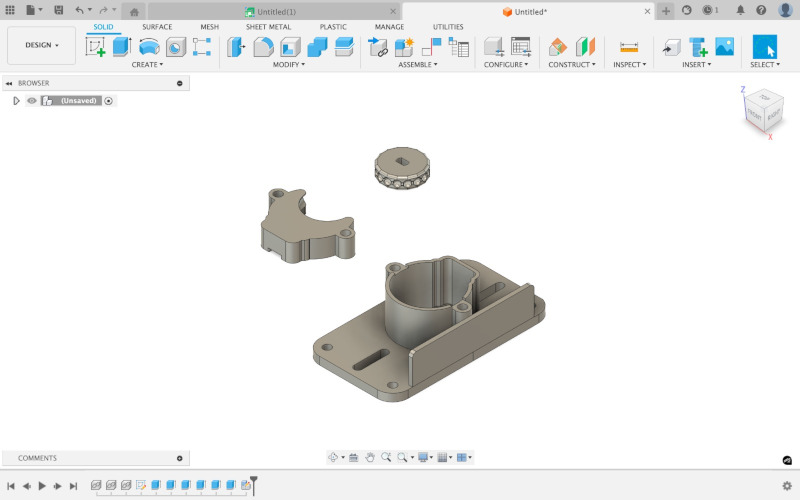This screenshot has height=500, width=800.
Task: Click the Insert McMaster-Carr Component icon
Action: [698, 47]
